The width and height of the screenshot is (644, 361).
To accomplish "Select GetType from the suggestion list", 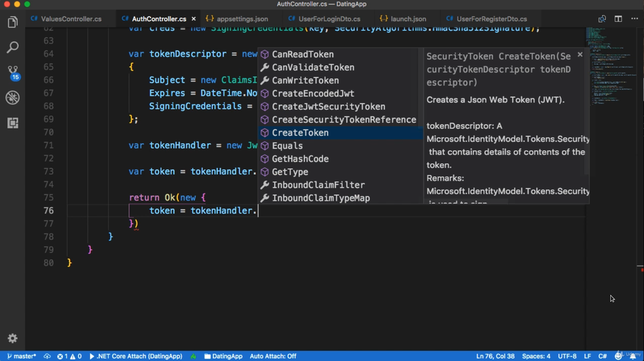I will click(340, 172).
